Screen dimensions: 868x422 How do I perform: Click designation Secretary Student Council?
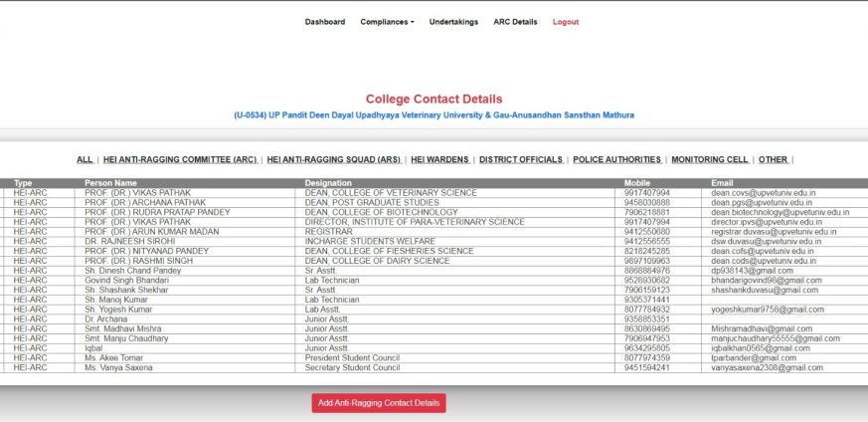pyautogui.click(x=353, y=367)
